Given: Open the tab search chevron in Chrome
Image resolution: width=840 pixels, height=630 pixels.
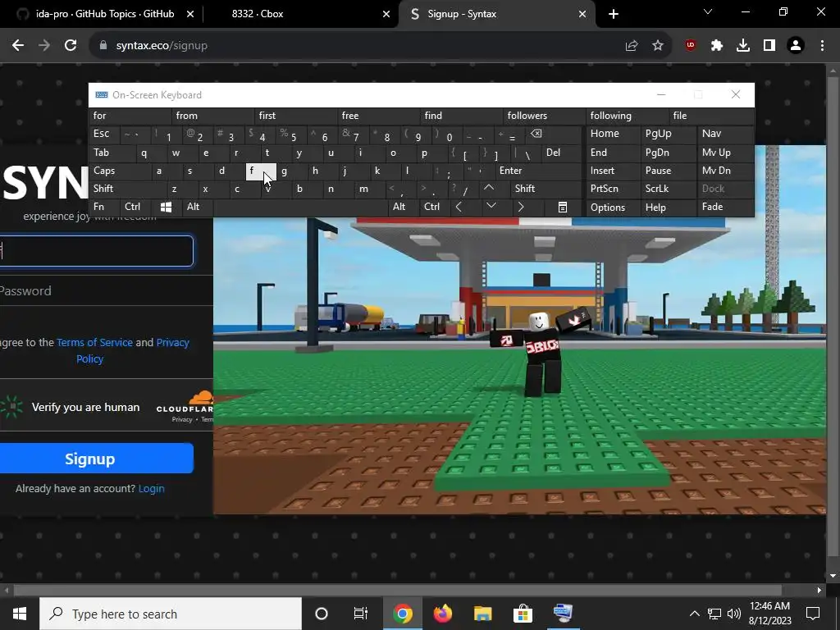Looking at the screenshot, I should [708, 11].
